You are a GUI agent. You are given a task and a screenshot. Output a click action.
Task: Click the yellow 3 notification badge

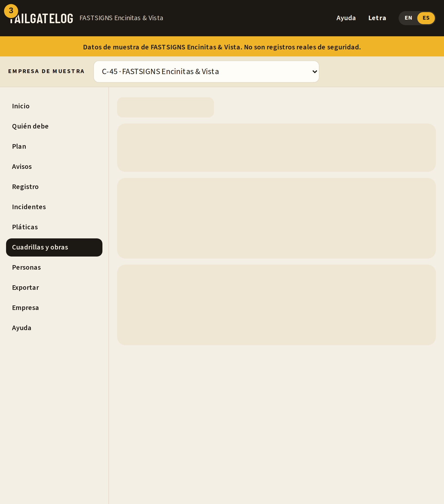pyautogui.click(x=11, y=11)
